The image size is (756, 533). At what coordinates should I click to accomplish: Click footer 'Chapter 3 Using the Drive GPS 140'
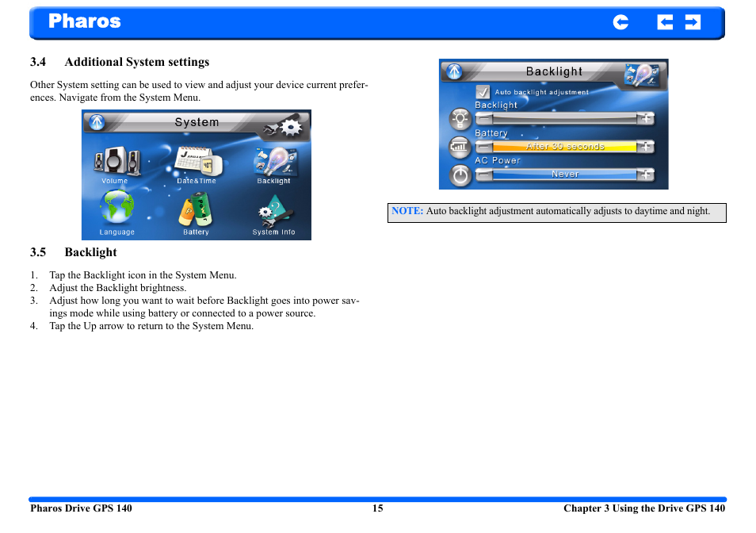(644, 508)
